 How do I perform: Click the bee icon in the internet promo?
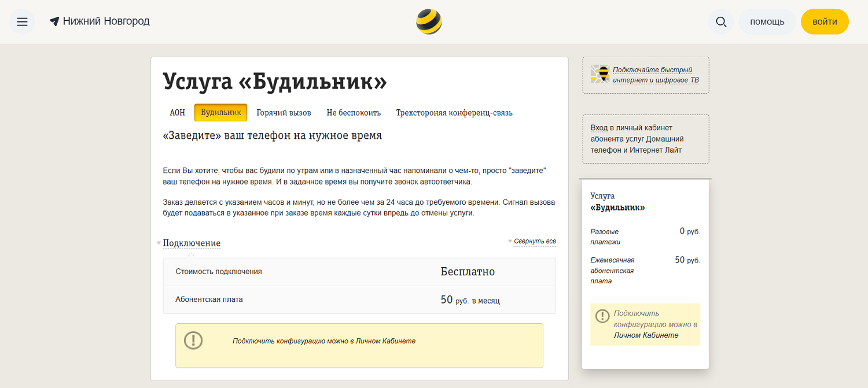click(x=600, y=74)
